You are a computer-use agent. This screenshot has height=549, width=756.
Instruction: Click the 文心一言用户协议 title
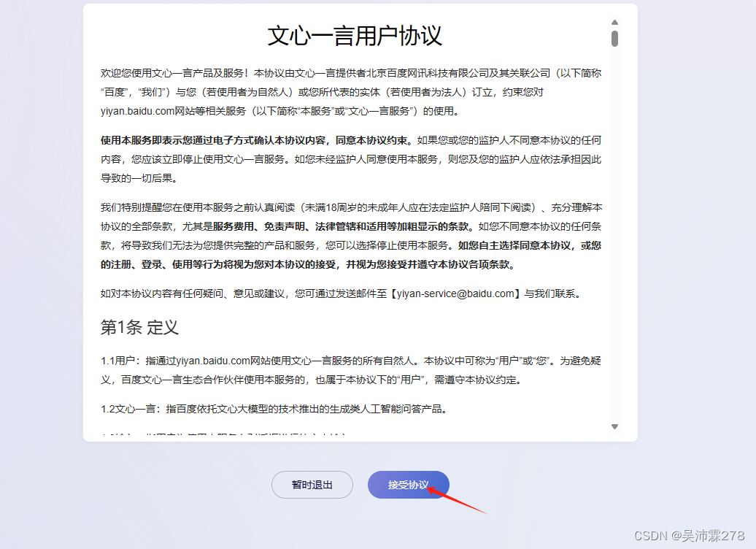pyautogui.click(x=355, y=37)
